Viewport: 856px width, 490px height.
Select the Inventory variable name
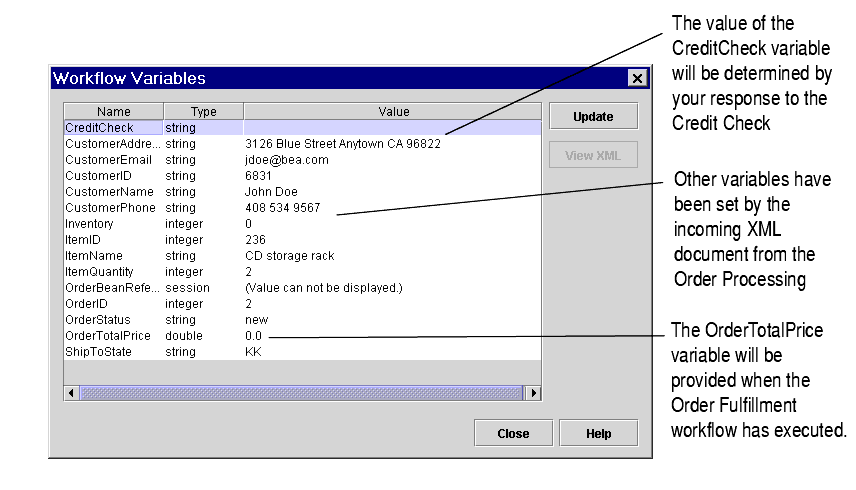[x=89, y=224]
